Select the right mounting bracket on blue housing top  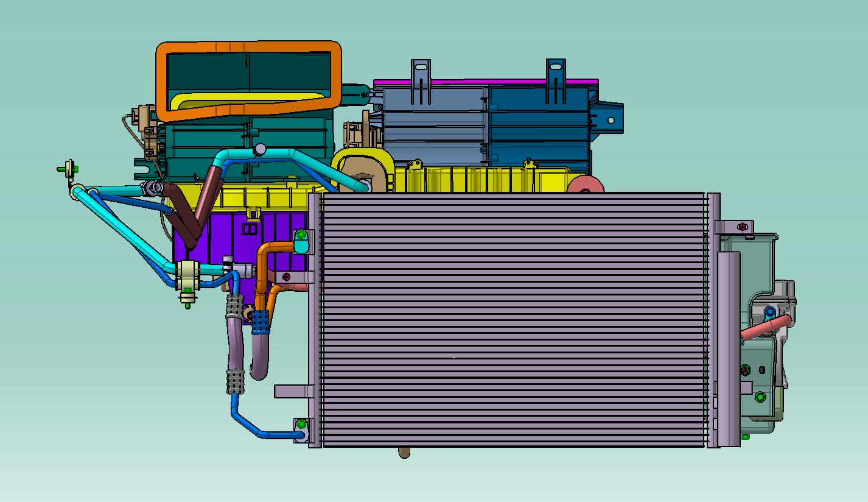[x=556, y=80]
